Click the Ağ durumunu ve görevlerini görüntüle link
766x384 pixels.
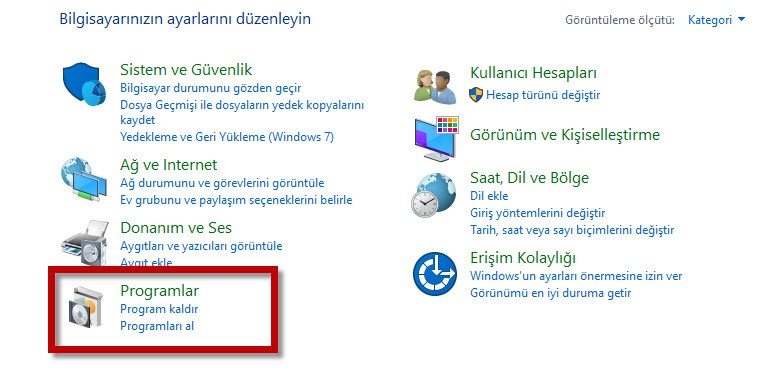point(222,183)
